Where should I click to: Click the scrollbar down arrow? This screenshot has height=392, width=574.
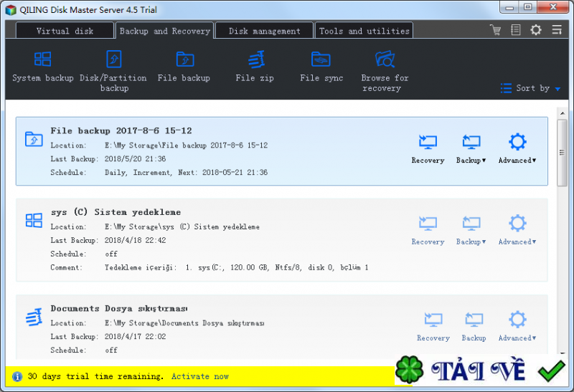click(563, 353)
